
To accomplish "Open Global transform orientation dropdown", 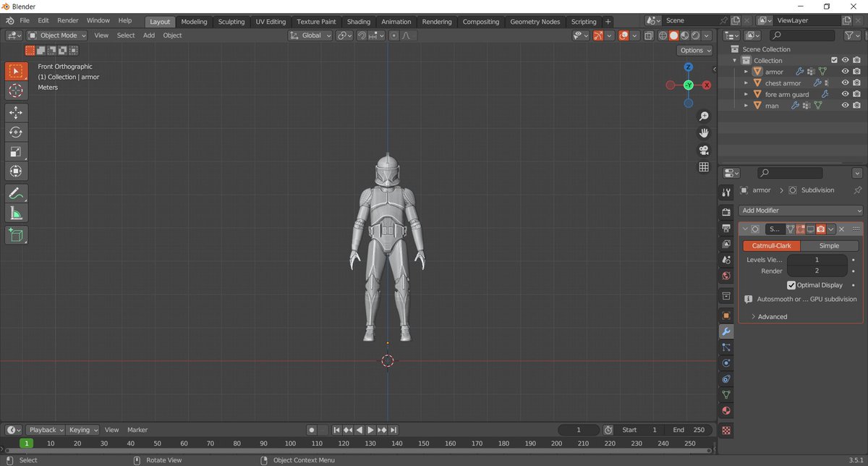I will [310, 35].
